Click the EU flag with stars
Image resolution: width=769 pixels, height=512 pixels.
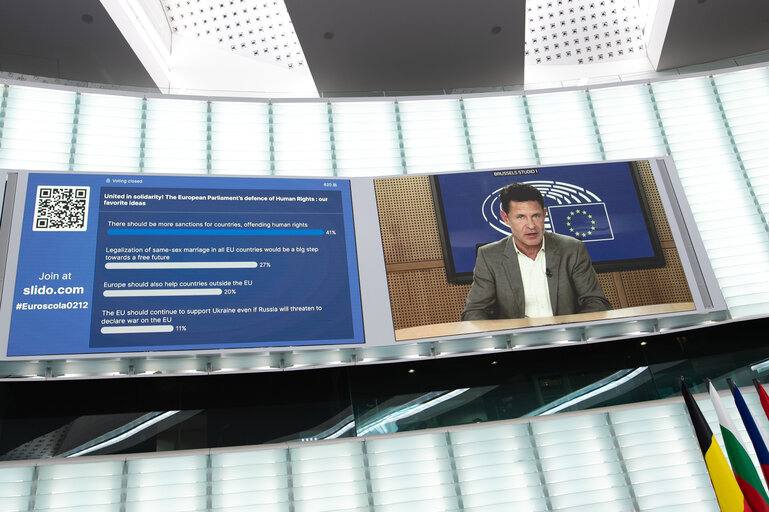coord(582,221)
